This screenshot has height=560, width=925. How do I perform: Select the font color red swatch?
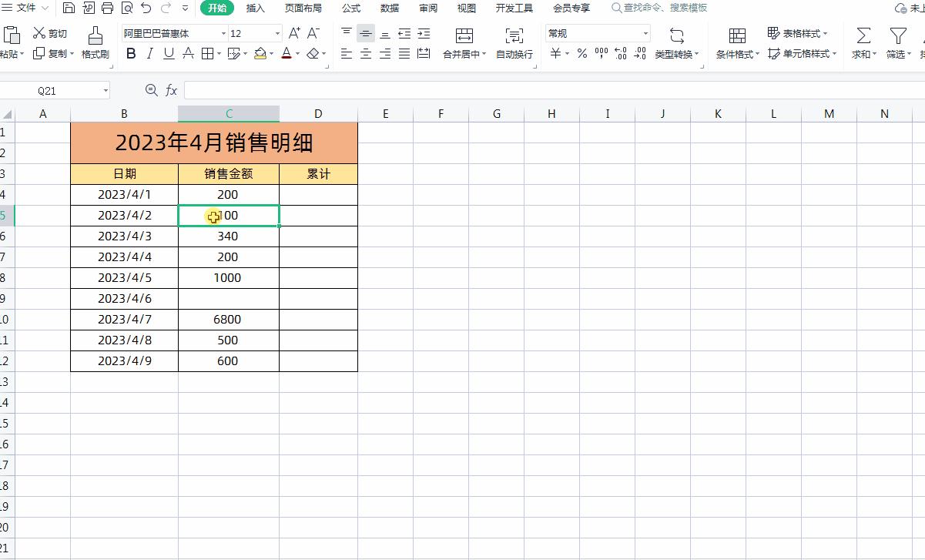(285, 57)
